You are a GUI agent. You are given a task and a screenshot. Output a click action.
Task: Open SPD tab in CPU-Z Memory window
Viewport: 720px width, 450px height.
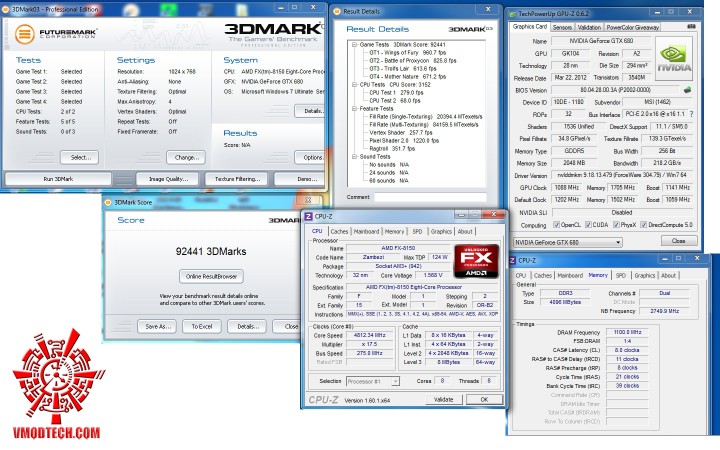(621, 276)
